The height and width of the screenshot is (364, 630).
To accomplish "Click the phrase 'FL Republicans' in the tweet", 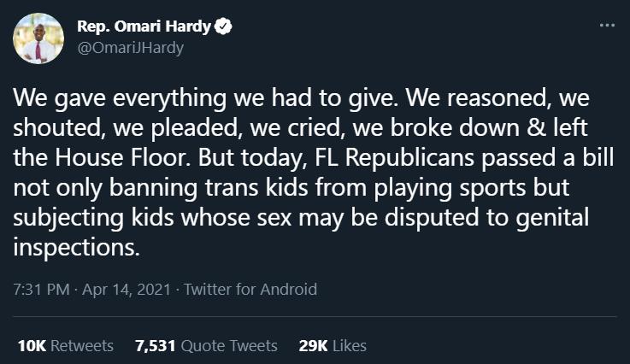I will [x=394, y=157].
